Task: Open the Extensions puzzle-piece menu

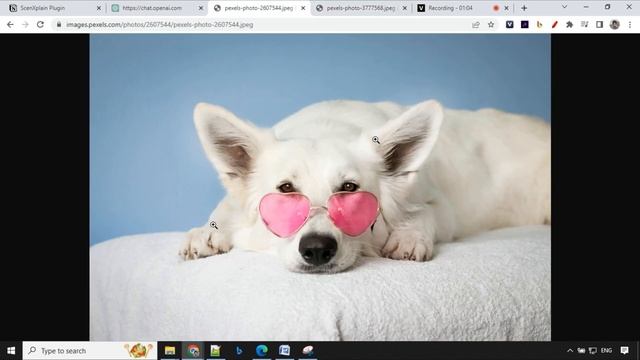Action: coord(569,25)
